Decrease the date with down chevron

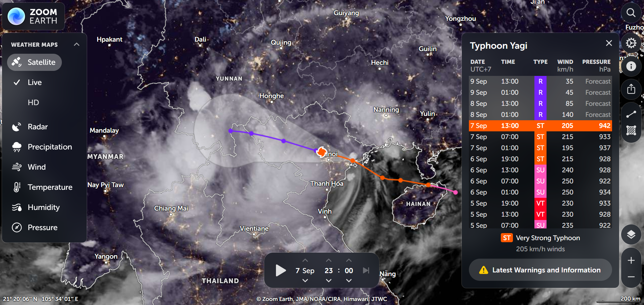click(305, 280)
